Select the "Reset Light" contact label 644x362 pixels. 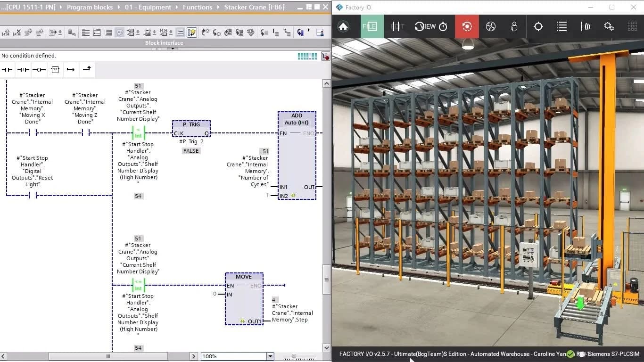(33, 171)
